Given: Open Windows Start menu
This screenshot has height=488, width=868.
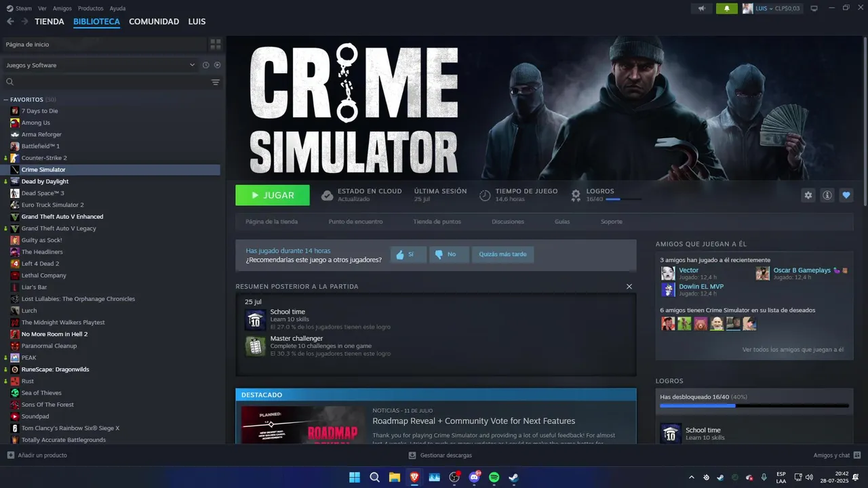Looking at the screenshot, I should (355, 477).
